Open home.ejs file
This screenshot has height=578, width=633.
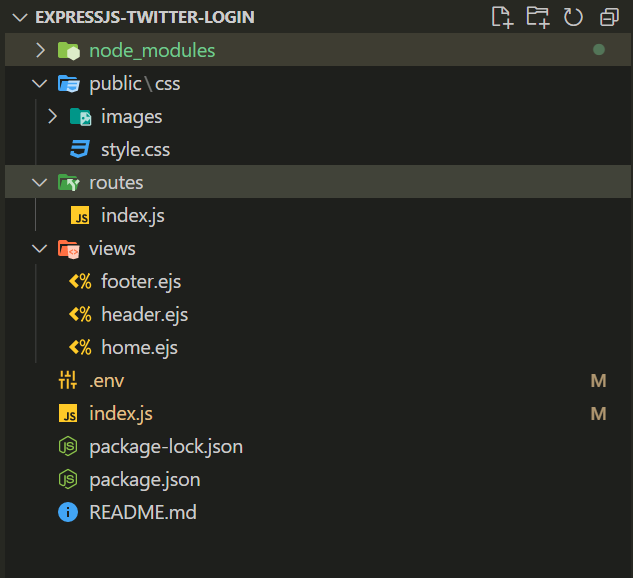pos(139,348)
